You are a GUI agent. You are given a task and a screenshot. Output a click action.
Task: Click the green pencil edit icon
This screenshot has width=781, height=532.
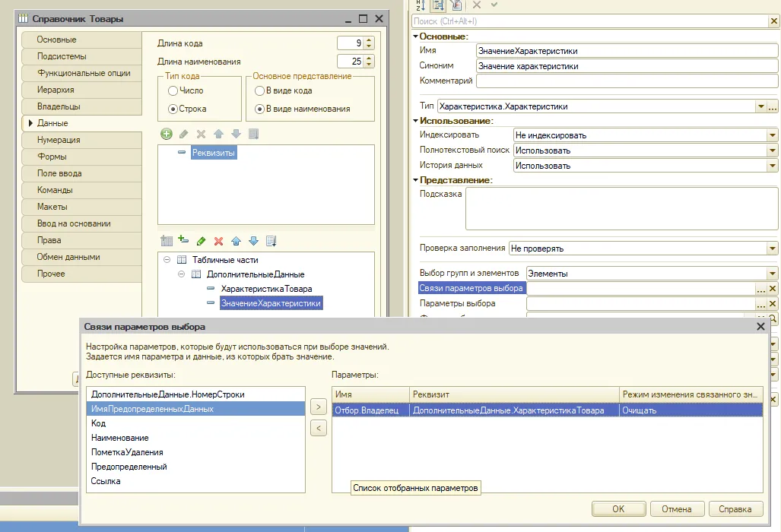point(201,241)
